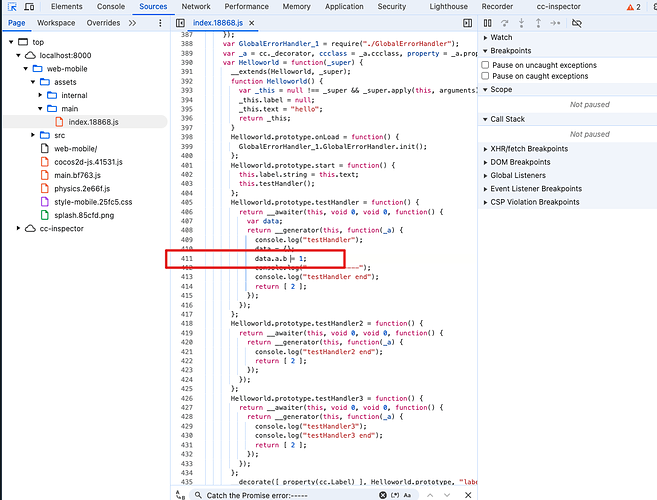Collapse the main folder

tap(40, 109)
